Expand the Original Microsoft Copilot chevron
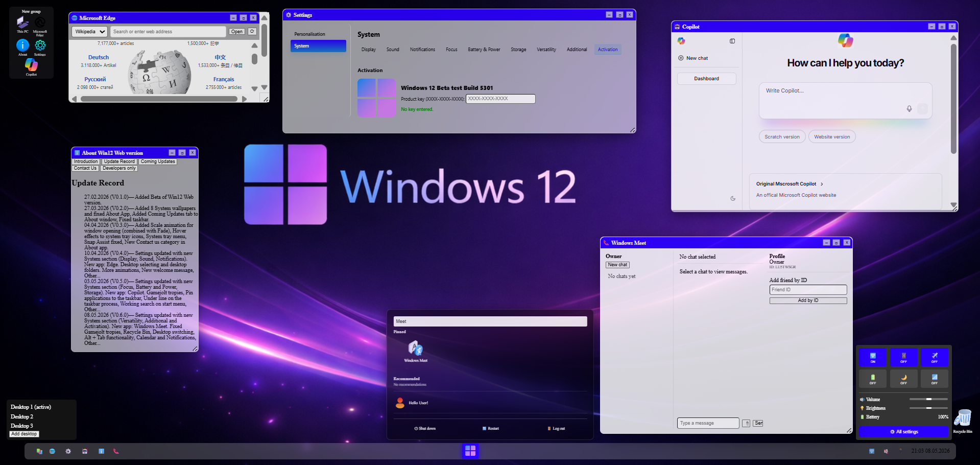Image resolution: width=980 pixels, height=465 pixels. pos(822,184)
